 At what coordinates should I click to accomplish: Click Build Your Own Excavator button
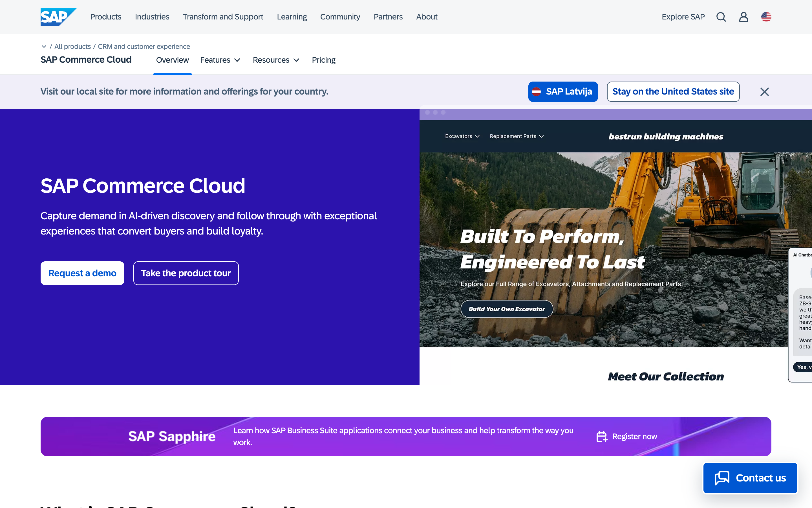coord(507,309)
